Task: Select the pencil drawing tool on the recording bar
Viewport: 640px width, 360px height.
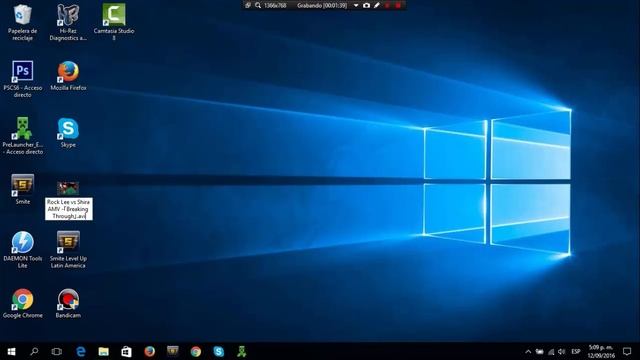Action: [377, 5]
